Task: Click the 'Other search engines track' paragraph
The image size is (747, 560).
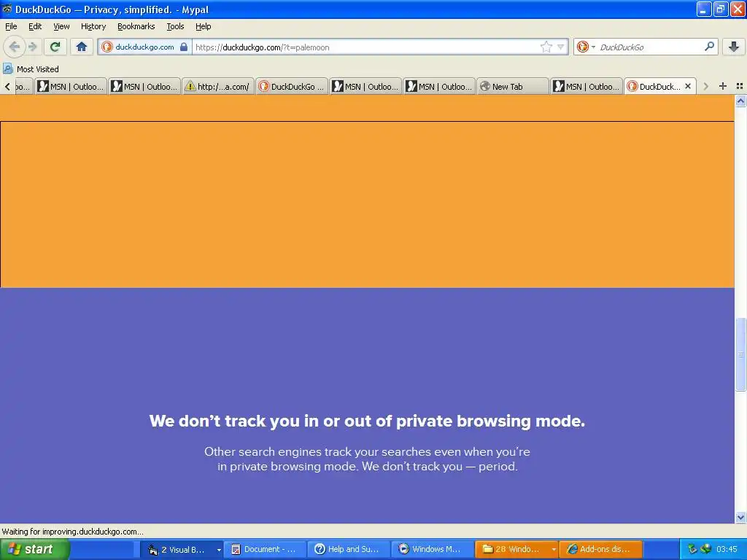Action: (367, 459)
